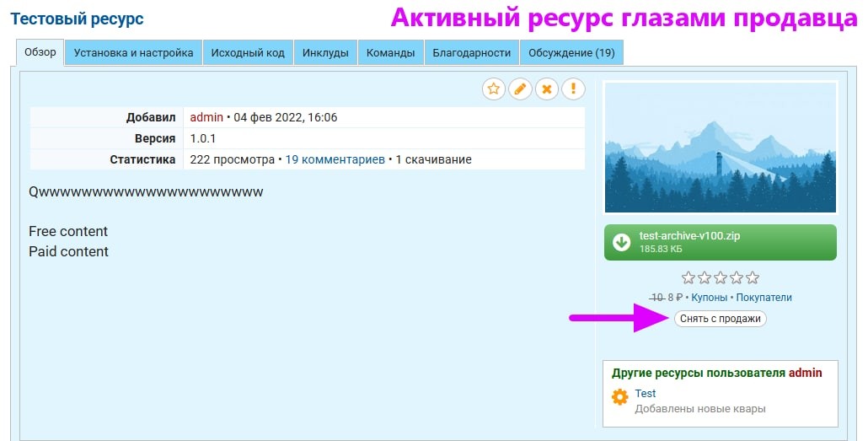Click the green download arrow icon

point(622,242)
